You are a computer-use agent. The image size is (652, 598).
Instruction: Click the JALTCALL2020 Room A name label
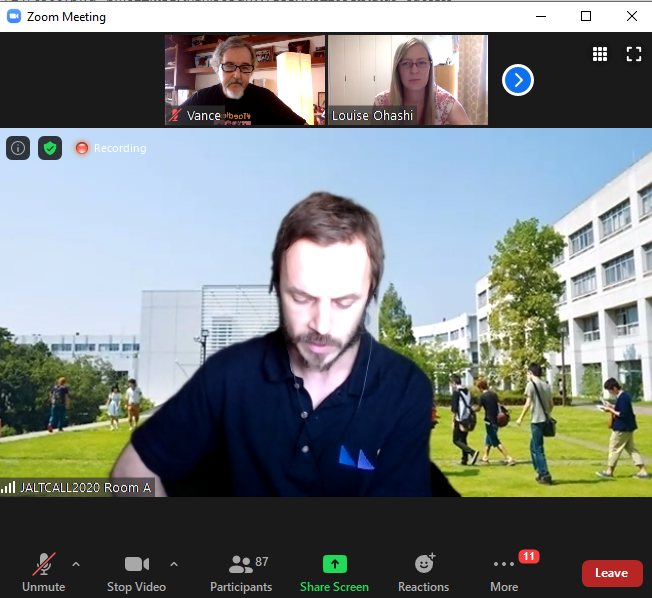(78, 488)
